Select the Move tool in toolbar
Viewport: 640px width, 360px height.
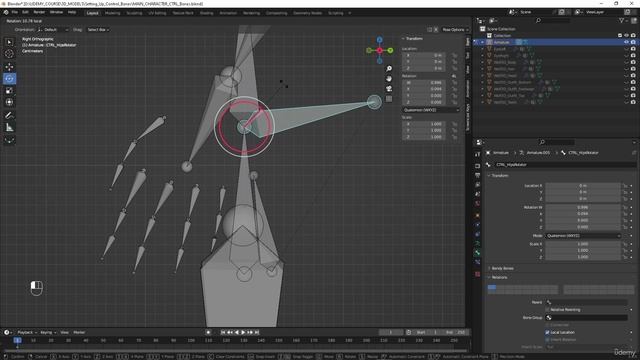(9, 67)
